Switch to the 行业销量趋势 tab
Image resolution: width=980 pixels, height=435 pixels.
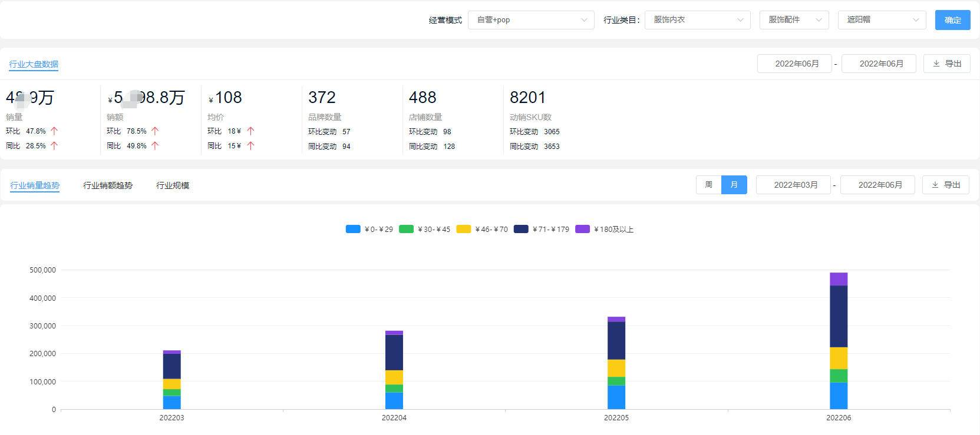35,185
